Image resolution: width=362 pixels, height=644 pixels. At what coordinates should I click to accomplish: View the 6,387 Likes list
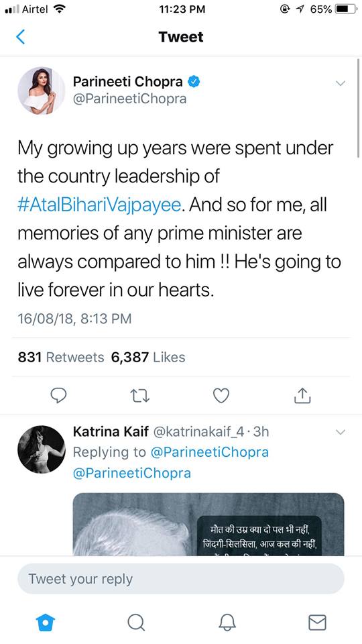148,358
